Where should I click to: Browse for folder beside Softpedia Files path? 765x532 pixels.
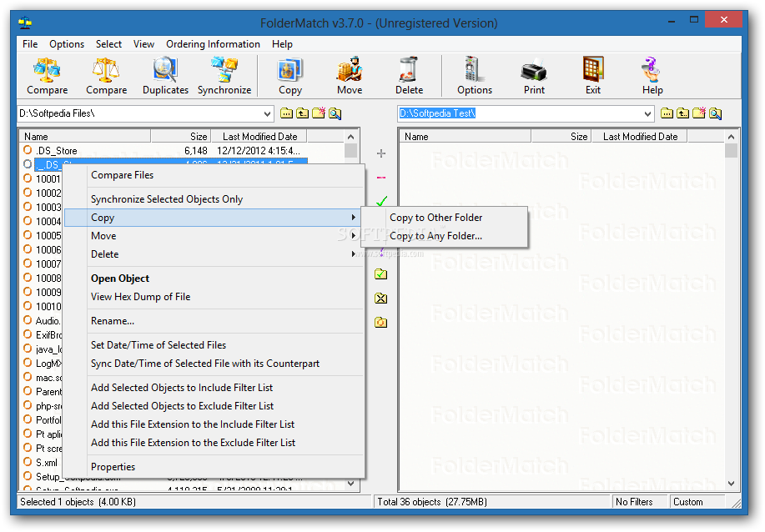(287, 113)
